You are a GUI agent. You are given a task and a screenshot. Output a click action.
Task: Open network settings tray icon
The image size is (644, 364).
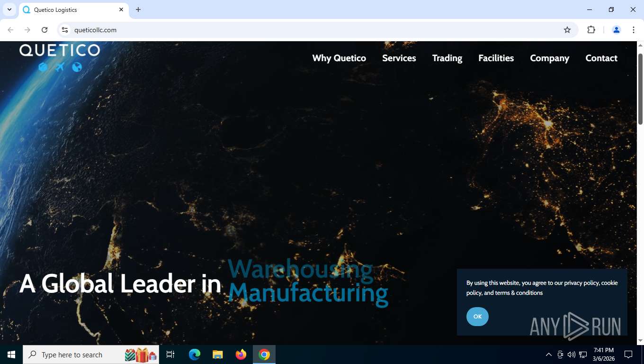tap(583, 355)
